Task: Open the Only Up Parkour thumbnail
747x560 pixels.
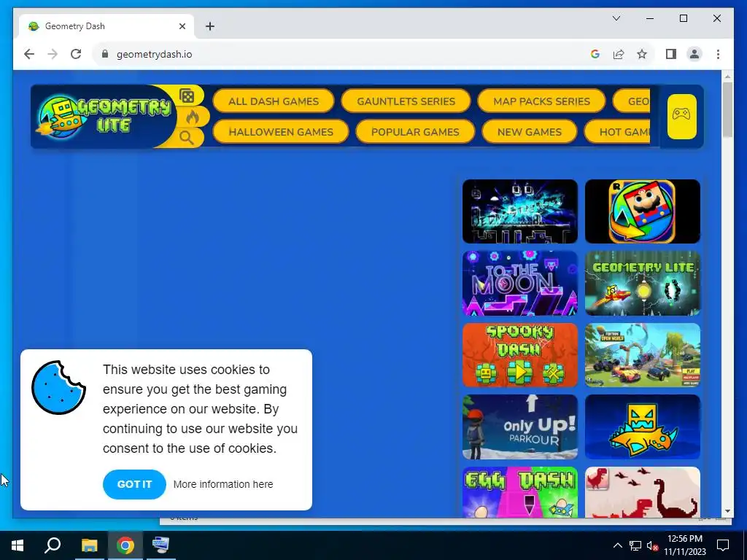Action: (x=519, y=427)
